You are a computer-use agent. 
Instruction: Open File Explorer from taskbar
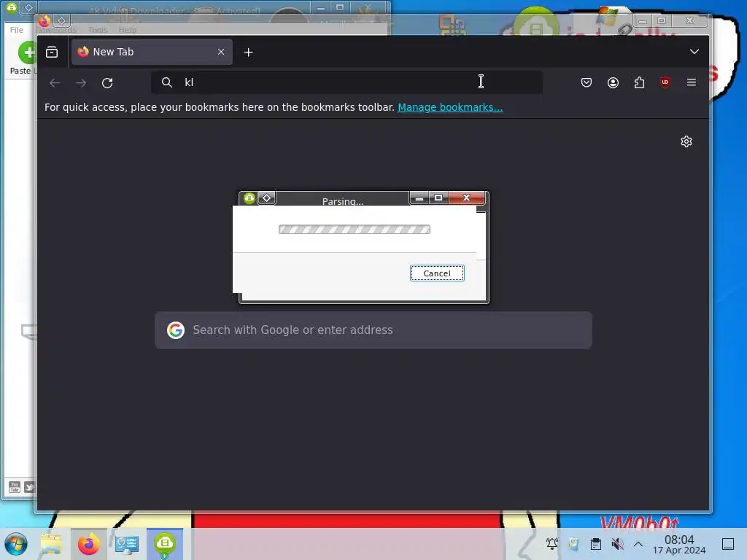click(51, 544)
